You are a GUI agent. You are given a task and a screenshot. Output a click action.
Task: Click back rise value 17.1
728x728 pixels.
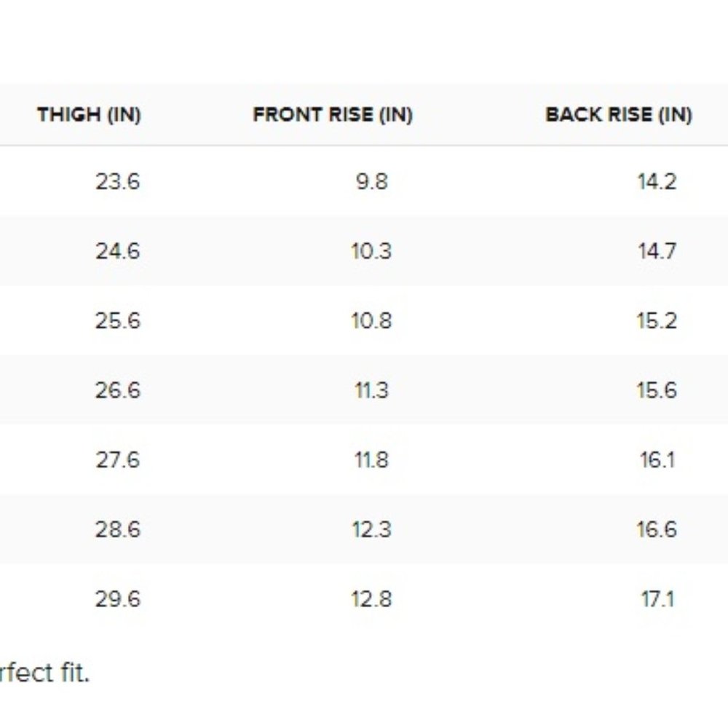[657, 599]
